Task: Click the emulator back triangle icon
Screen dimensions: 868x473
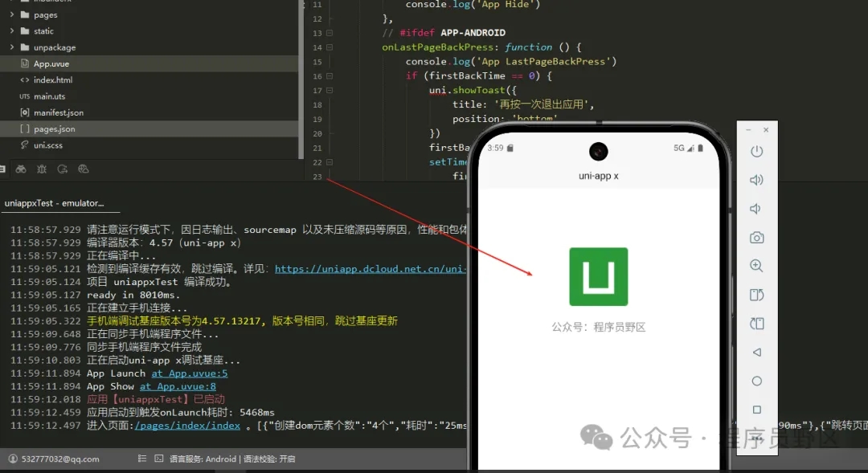Action: 757,353
